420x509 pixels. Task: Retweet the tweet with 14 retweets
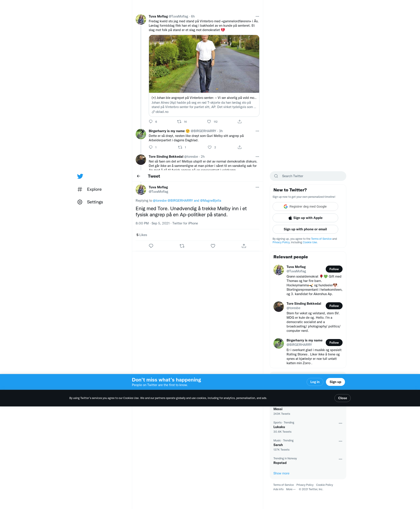click(179, 121)
